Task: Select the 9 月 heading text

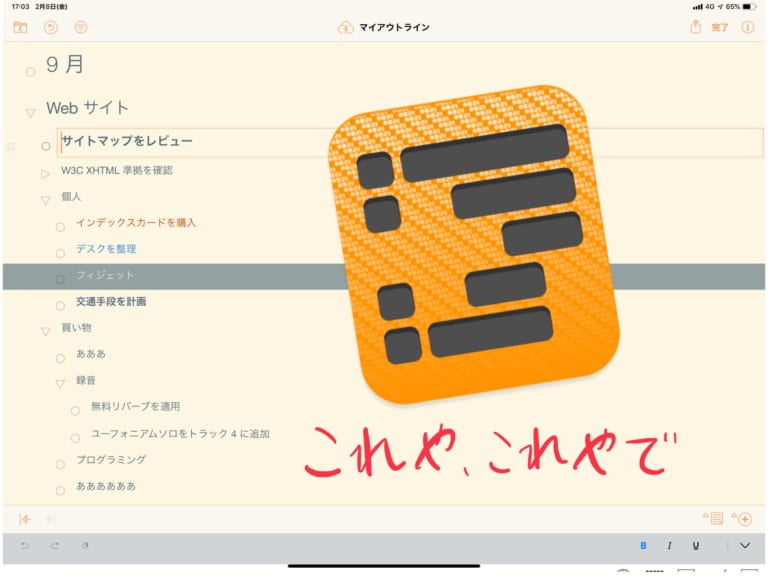Action: tap(65, 64)
